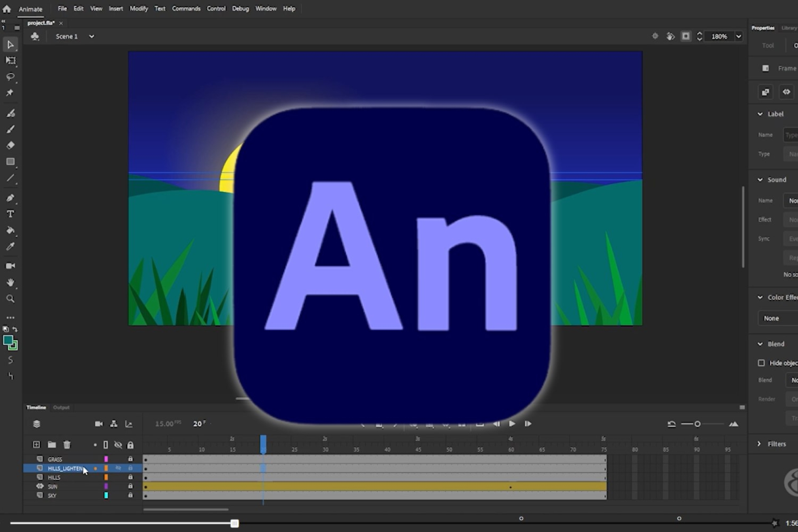Unlock the GRASS layer
The image size is (798, 532).
(x=131, y=459)
